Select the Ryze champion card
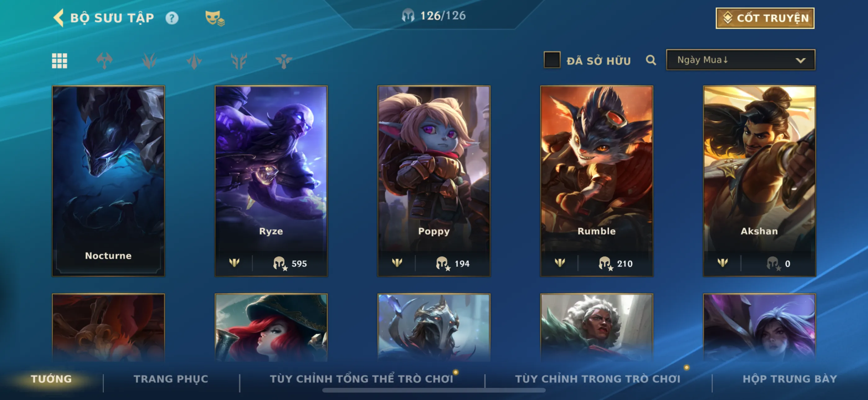The width and height of the screenshot is (868, 400). tap(271, 181)
